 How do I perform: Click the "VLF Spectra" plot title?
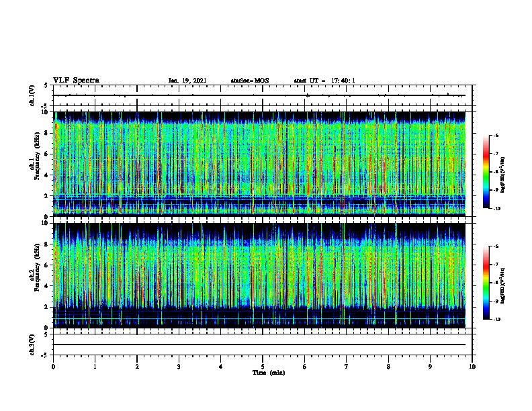tap(76, 81)
